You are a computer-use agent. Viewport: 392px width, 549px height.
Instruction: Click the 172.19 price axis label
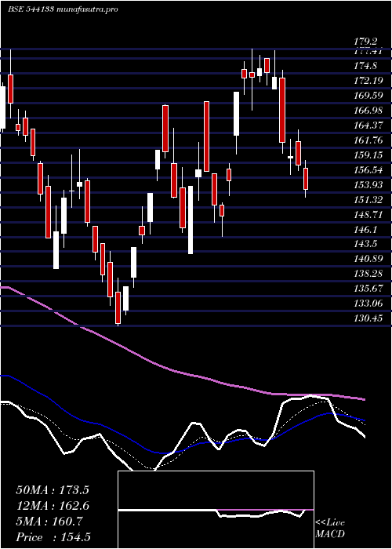tap(368, 81)
